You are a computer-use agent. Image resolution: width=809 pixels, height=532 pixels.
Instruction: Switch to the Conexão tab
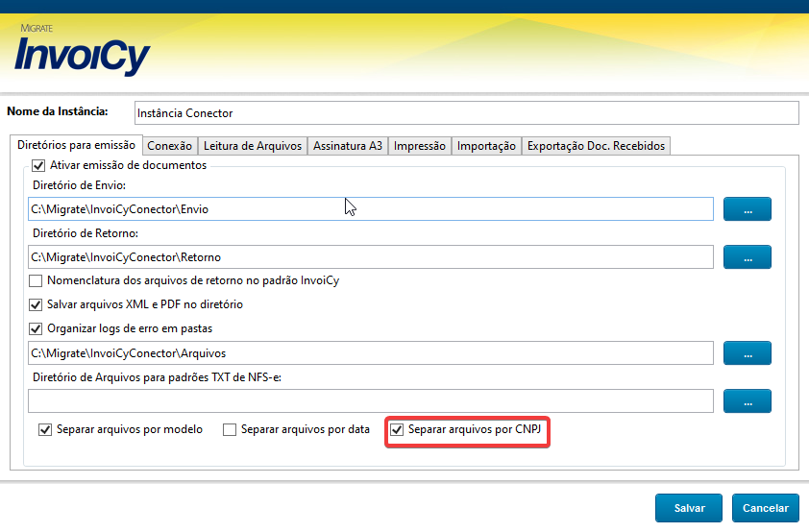click(170, 146)
